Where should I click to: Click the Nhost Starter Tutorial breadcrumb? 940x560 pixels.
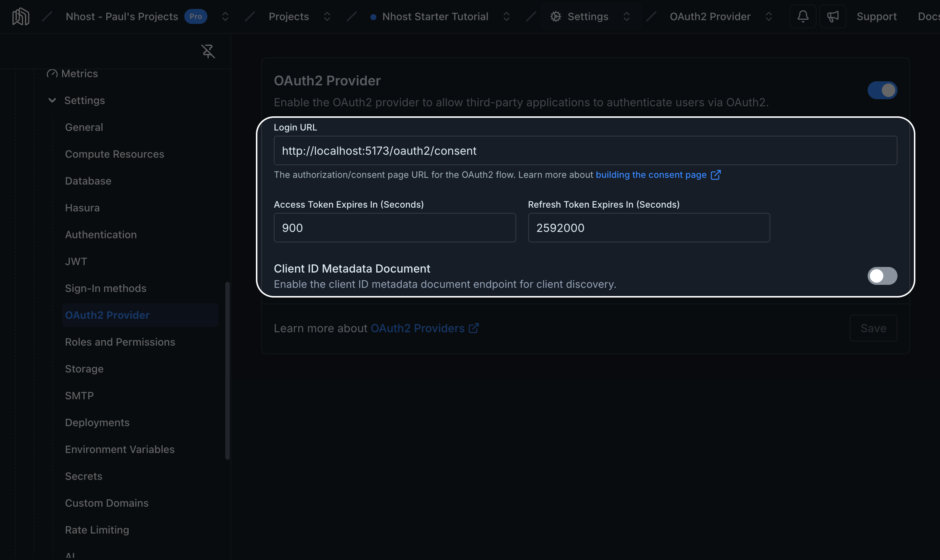click(x=435, y=17)
